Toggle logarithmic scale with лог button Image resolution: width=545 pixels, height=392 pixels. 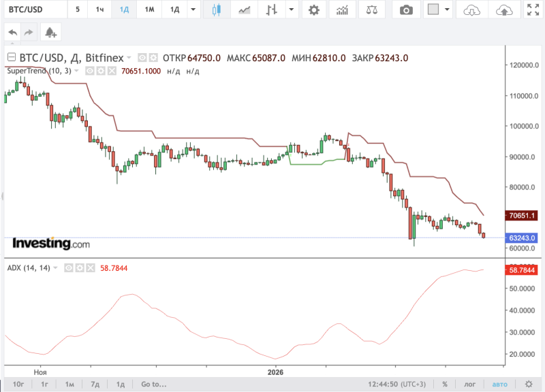pyautogui.click(x=471, y=385)
